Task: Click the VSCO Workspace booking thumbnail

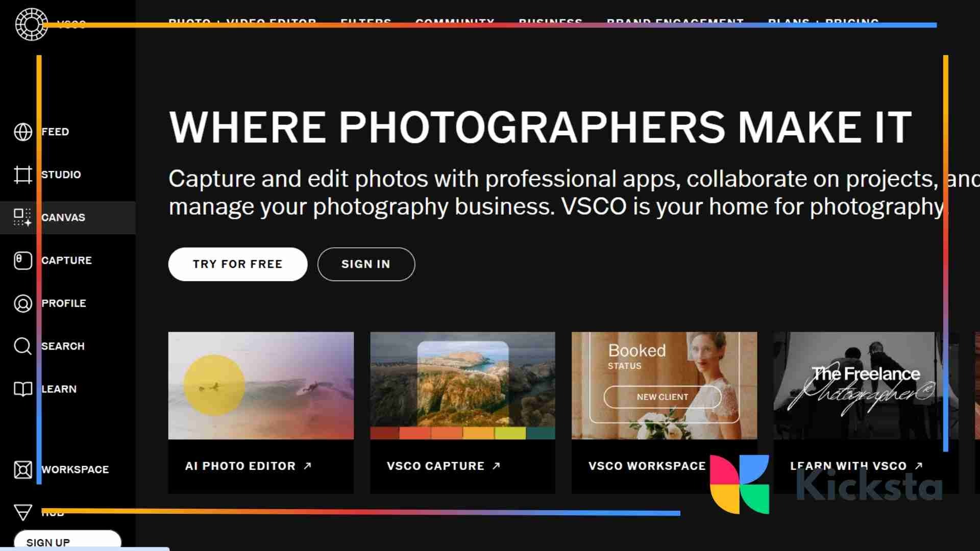Action: [x=664, y=385]
